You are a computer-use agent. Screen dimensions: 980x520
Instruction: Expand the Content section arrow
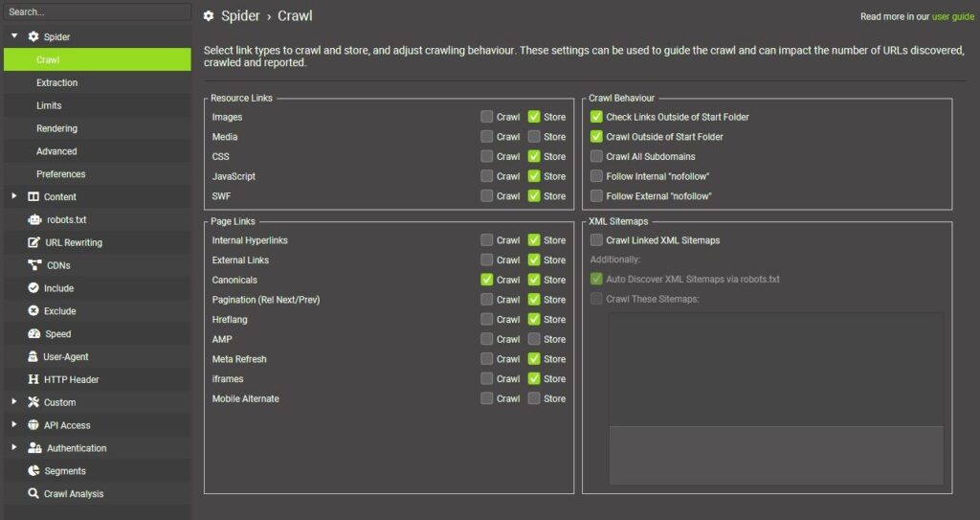[x=14, y=196]
